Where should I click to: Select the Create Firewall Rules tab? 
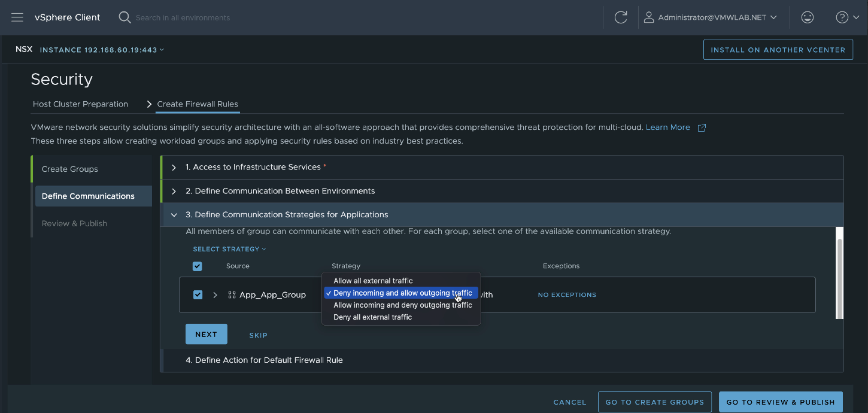pos(198,104)
